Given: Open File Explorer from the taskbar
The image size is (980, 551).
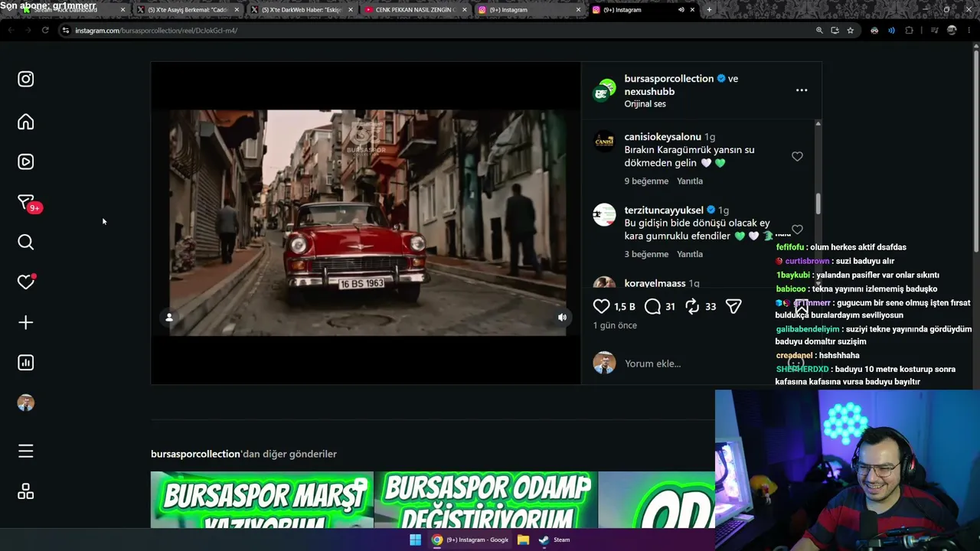Looking at the screenshot, I should coord(523,540).
